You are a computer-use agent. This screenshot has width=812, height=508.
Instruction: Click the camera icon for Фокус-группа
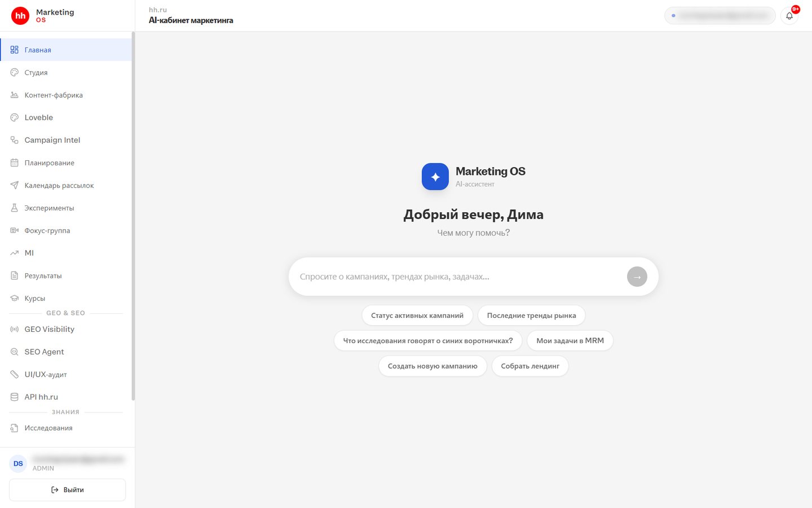coord(15,230)
